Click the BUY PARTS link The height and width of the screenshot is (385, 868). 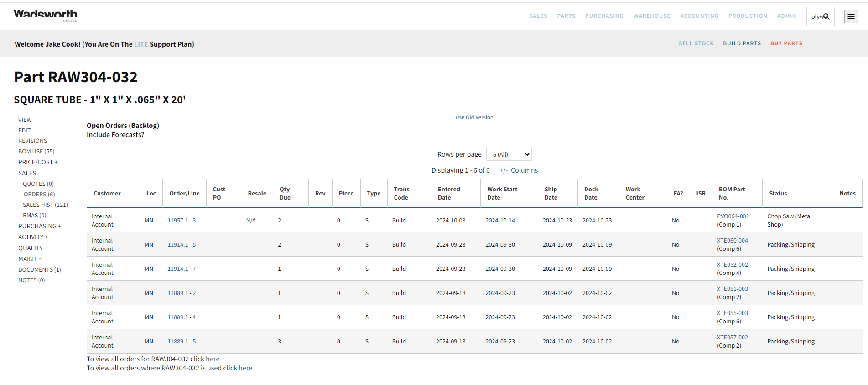[x=786, y=43]
